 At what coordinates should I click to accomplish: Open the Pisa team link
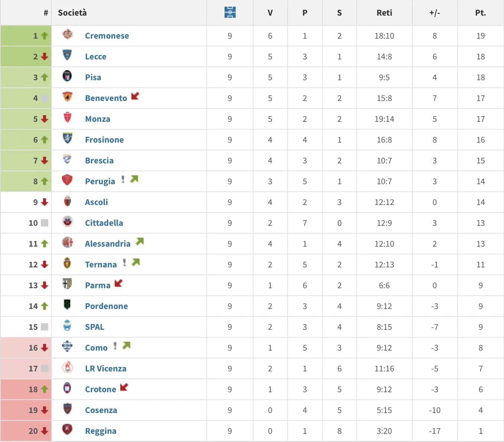(x=93, y=77)
